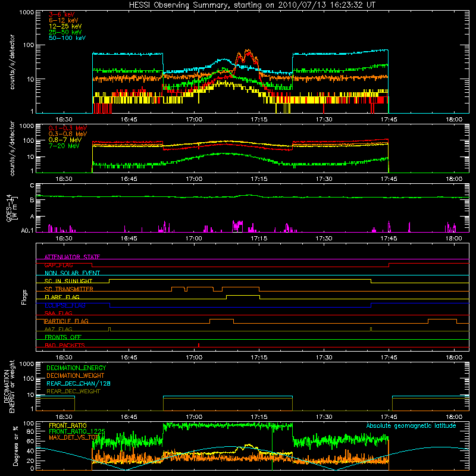Click the FLARE_FLAG label
Screen dimensions: 476x476
[x=62, y=297]
